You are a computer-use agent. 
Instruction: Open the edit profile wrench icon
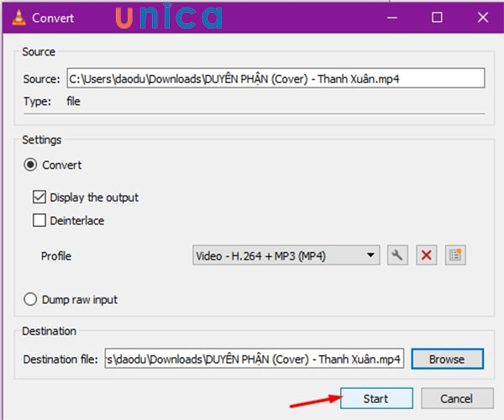[397, 255]
